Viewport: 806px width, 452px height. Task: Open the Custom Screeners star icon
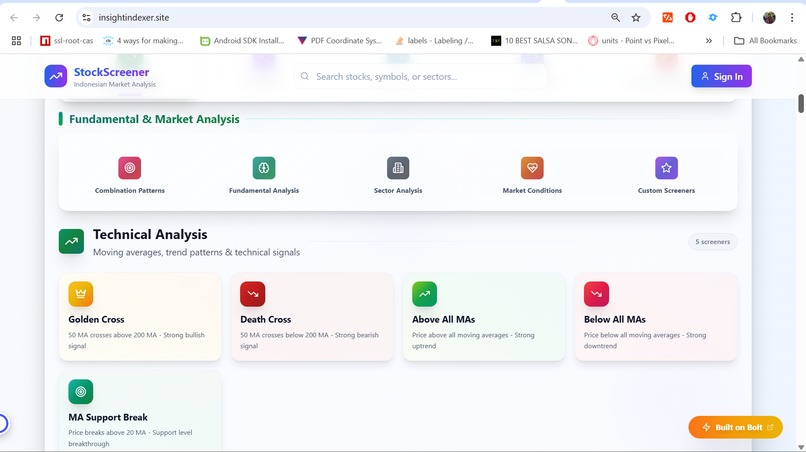pyautogui.click(x=666, y=168)
